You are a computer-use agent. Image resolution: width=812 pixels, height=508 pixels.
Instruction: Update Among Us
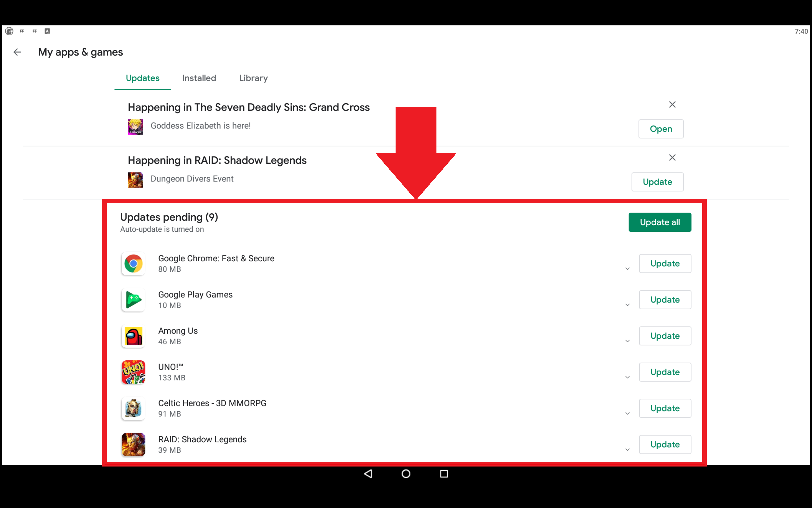(665, 336)
